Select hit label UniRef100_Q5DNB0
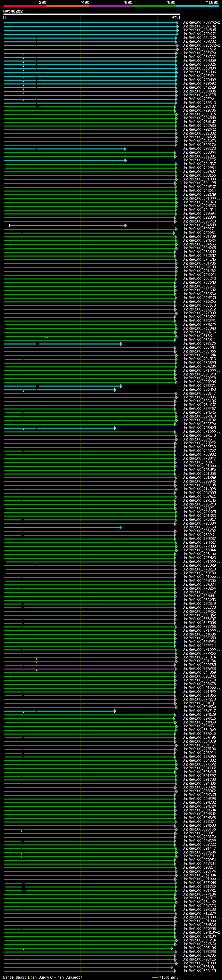222x980 pixels. [199, 68]
